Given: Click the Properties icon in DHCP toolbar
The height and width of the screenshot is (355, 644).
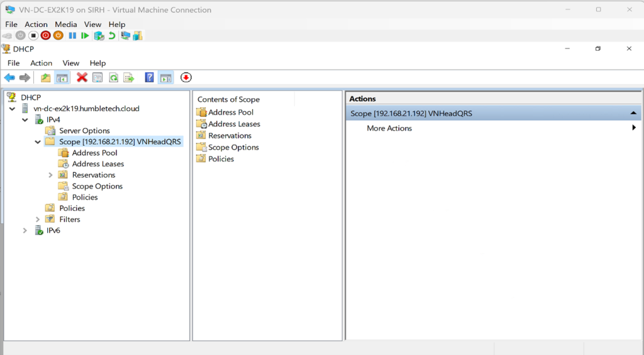Looking at the screenshot, I should click(97, 77).
